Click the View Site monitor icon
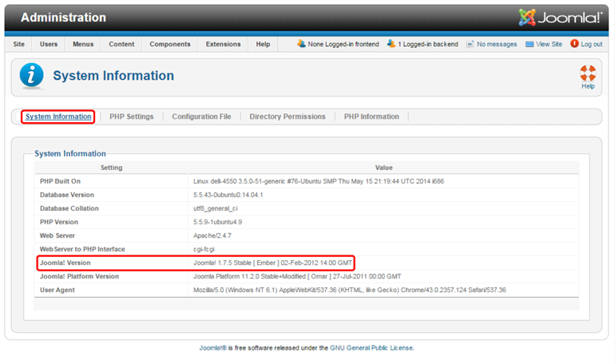This screenshot has width=615, height=364. tap(530, 45)
